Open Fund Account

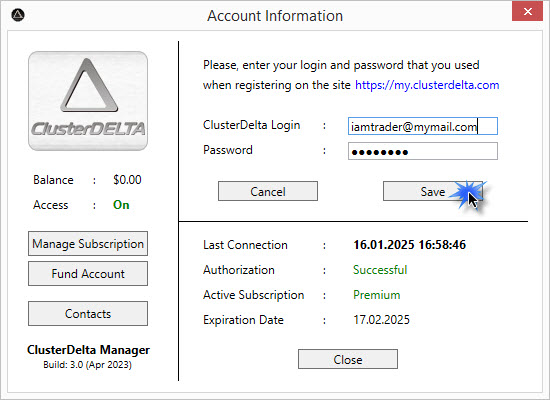click(x=88, y=274)
